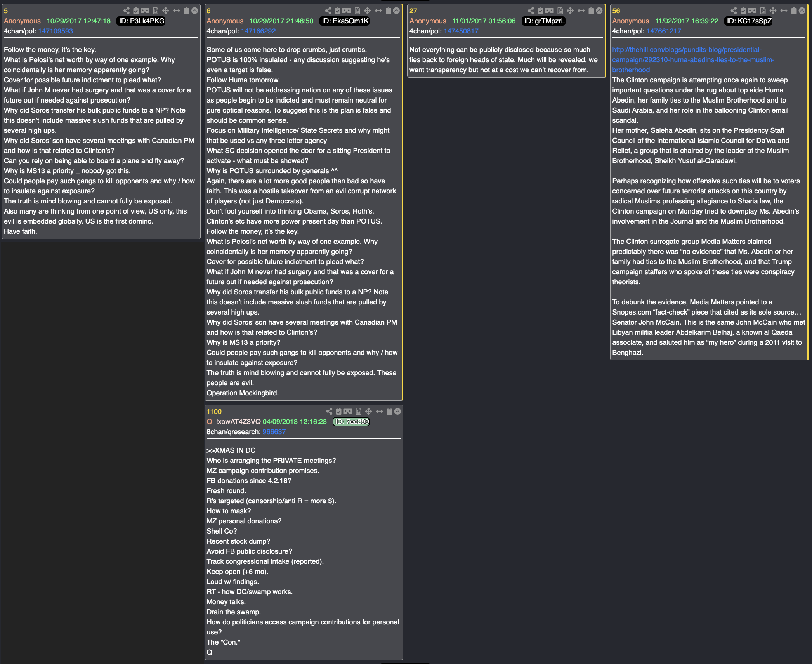
Task: Click the plain clipboard icon on post 27
Action: (x=592, y=10)
